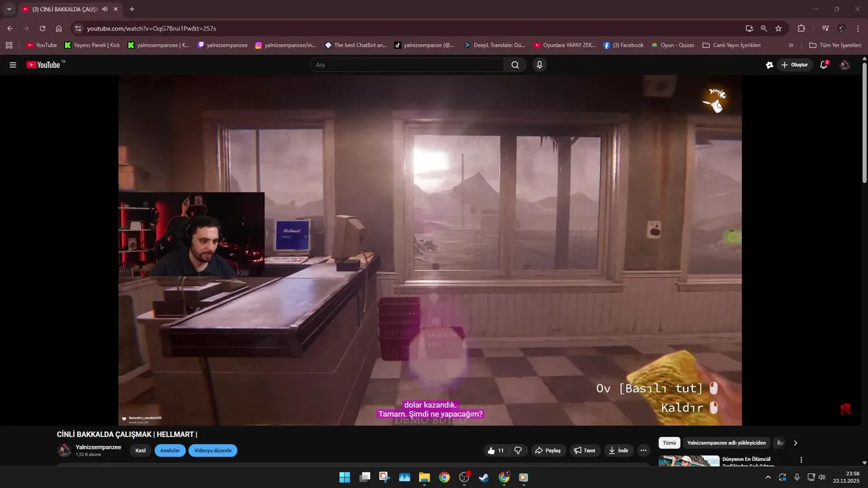Open taskbar clock showing 23:58
The image size is (868, 488).
click(x=841, y=477)
